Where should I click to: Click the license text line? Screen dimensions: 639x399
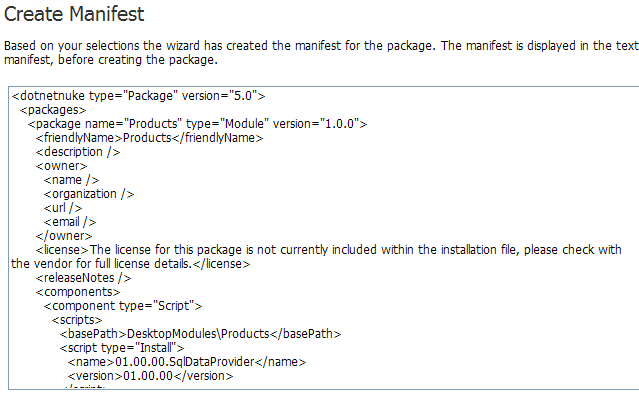316,257
